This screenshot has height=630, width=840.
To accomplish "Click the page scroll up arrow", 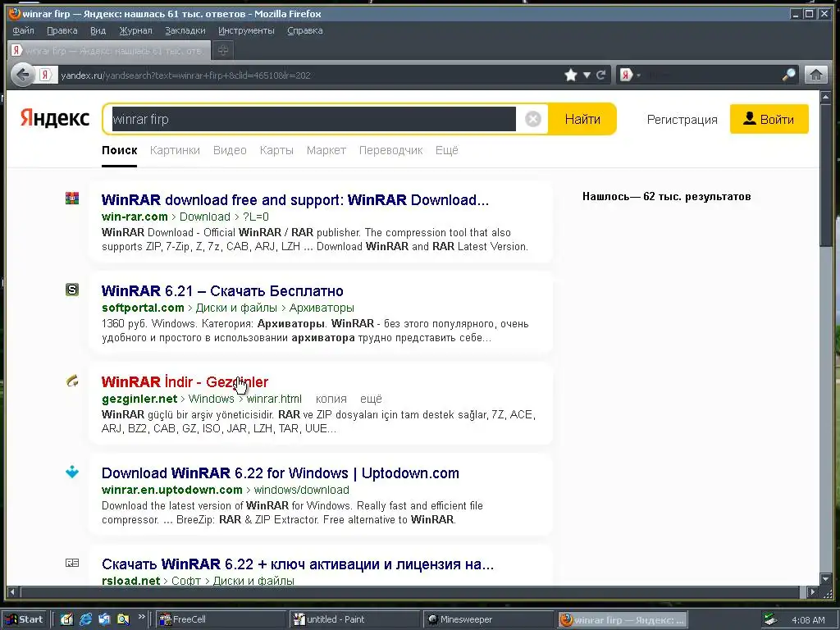I will coord(825,97).
